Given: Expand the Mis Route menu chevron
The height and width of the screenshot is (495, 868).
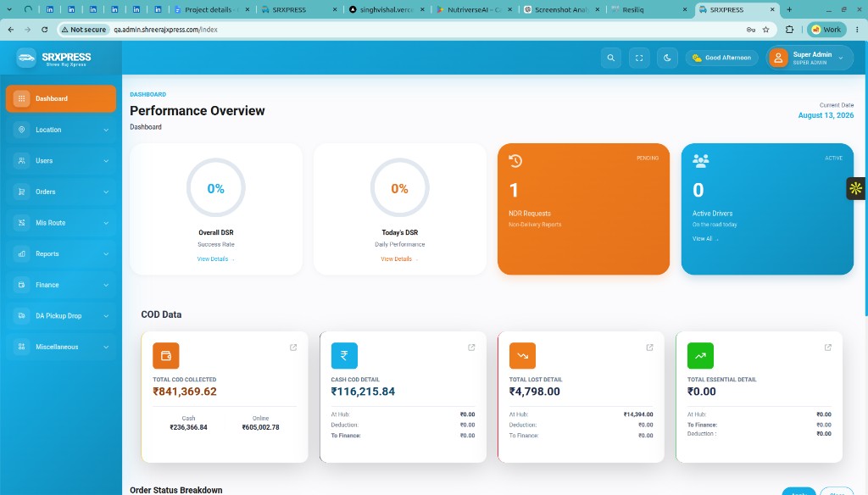Looking at the screenshot, I should [106, 223].
